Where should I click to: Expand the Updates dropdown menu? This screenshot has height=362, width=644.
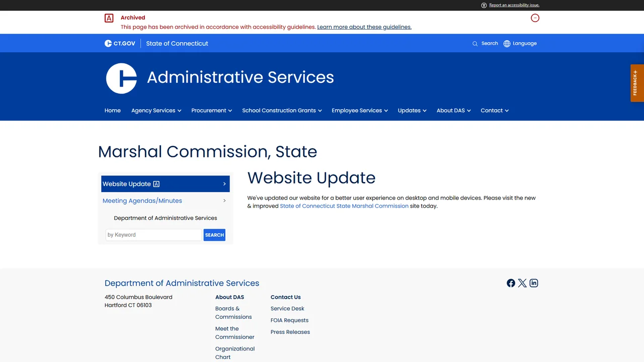pos(412,111)
